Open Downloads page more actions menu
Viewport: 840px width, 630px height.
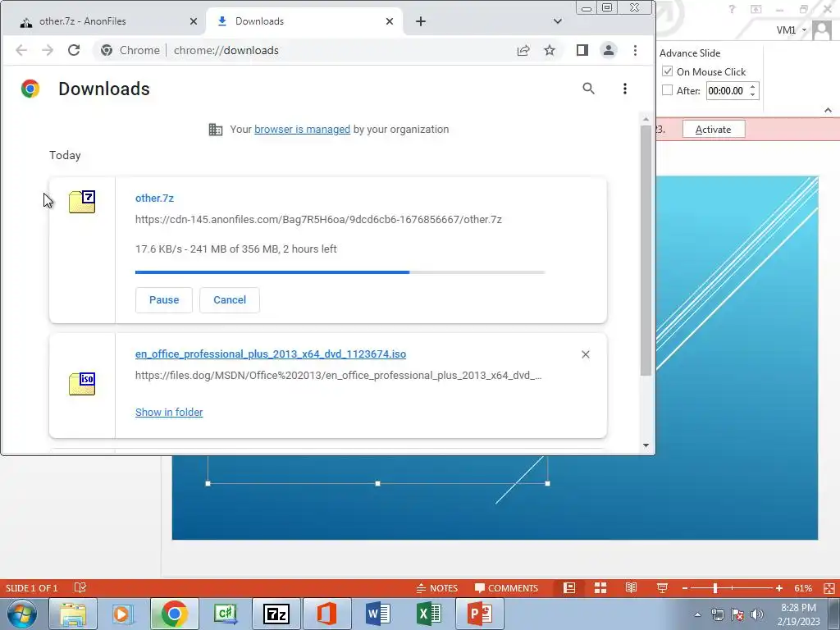624,89
